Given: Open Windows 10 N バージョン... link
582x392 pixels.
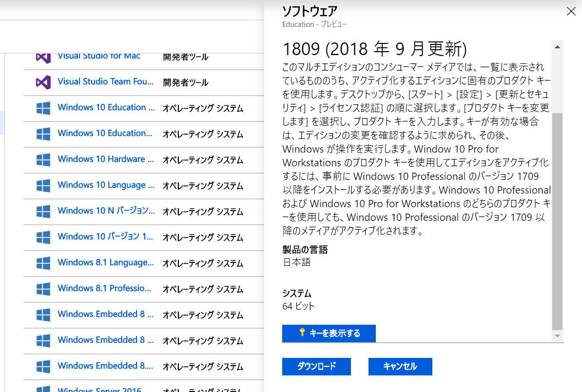Looking at the screenshot, I should click(106, 211).
